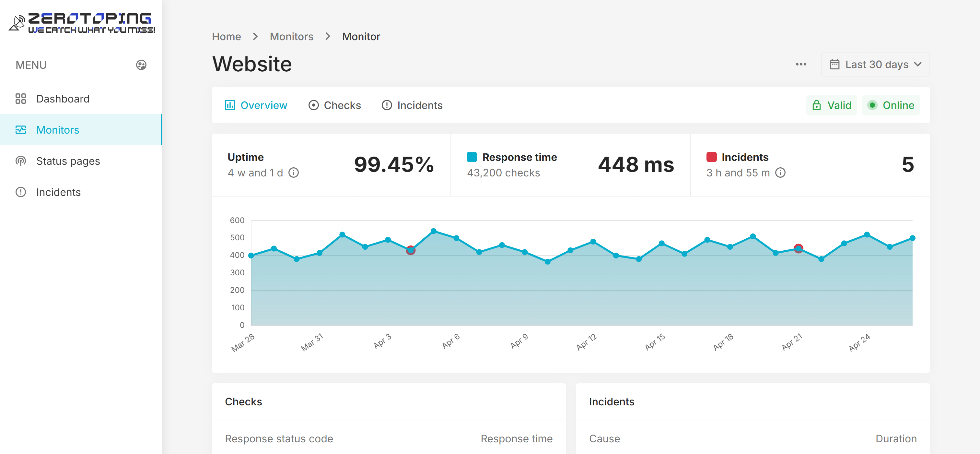Open Monitors breadcrumb link

tap(291, 37)
